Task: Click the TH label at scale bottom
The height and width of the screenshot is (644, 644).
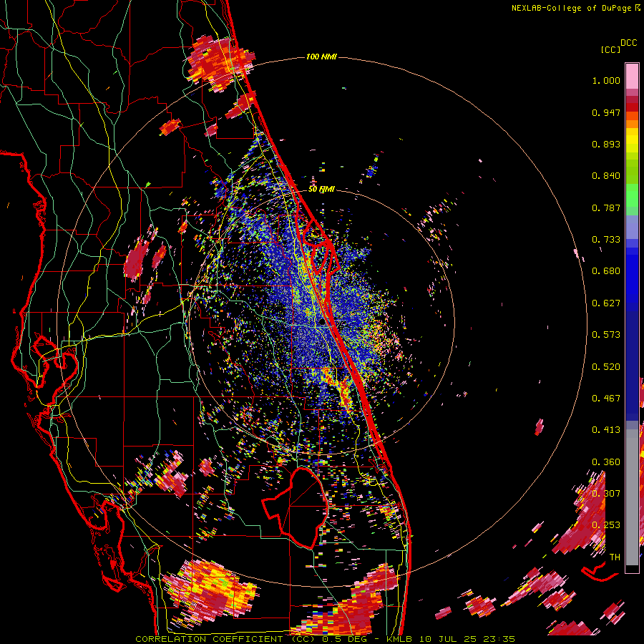Action: (x=615, y=557)
